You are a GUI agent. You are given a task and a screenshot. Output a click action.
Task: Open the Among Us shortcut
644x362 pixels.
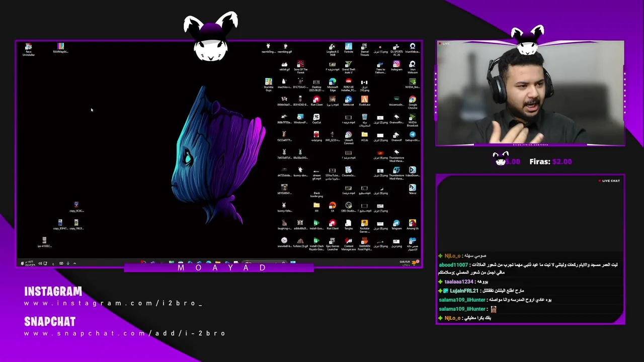413,224
